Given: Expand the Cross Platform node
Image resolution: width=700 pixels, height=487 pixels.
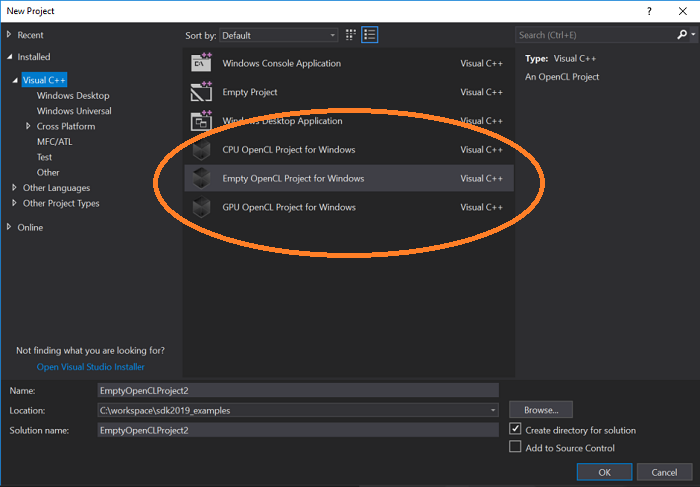Looking at the screenshot, I should coord(28,126).
